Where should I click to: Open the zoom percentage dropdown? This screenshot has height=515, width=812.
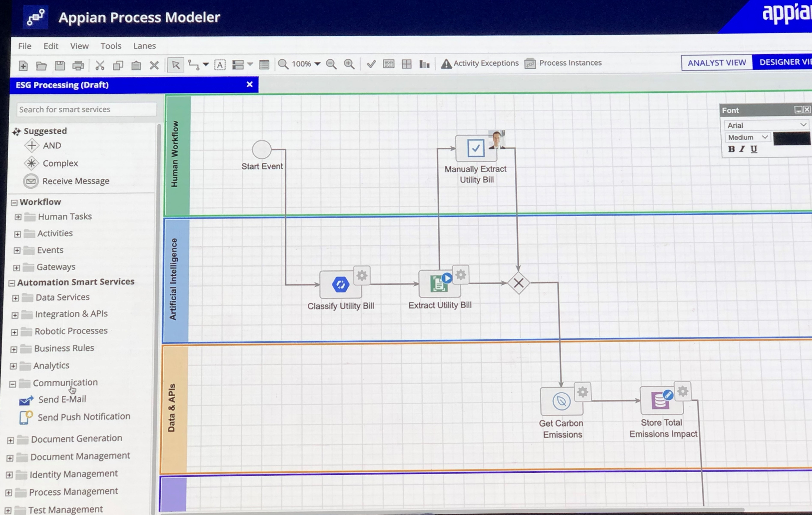point(317,64)
